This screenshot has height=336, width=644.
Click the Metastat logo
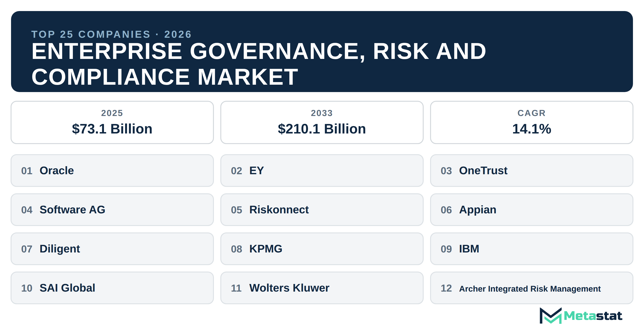pyautogui.click(x=581, y=316)
